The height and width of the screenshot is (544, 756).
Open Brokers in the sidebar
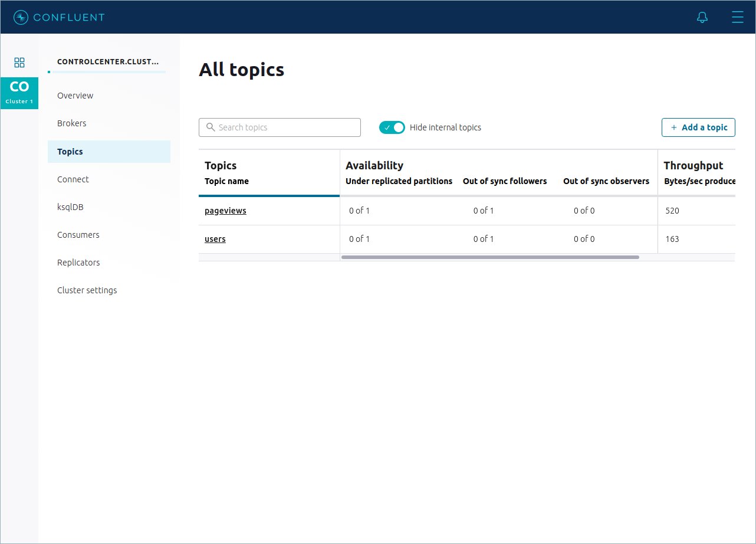point(72,123)
